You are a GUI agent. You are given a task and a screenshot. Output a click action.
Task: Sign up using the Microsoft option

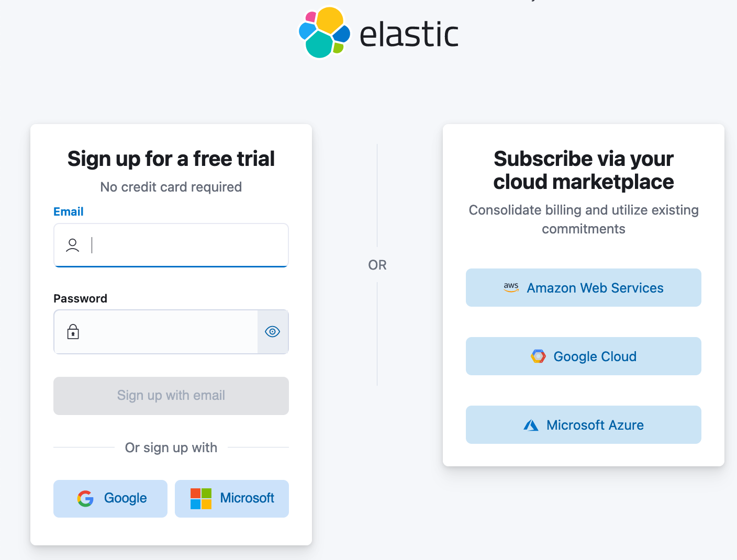[x=232, y=498]
